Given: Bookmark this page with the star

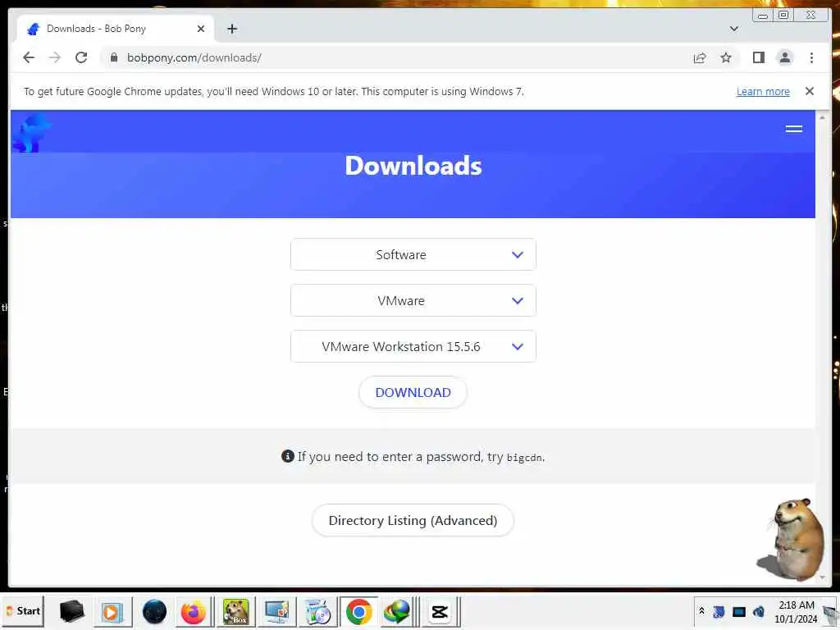Looking at the screenshot, I should (726, 58).
